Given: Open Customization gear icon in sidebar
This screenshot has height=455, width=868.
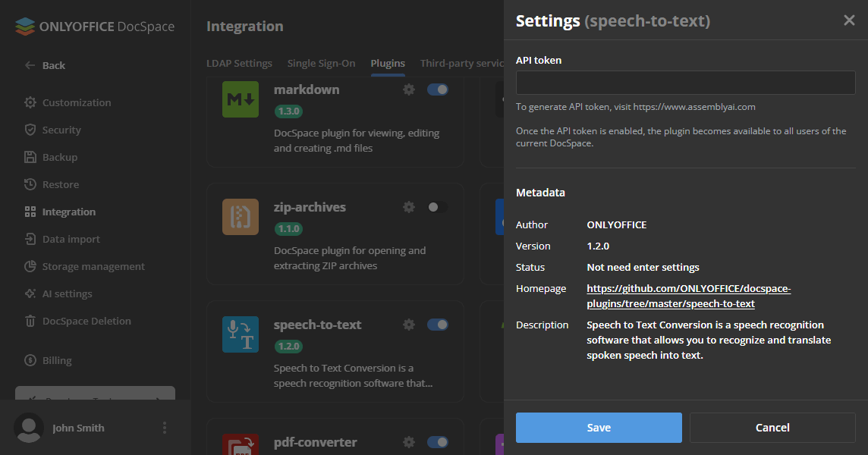Looking at the screenshot, I should [x=30, y=102].
